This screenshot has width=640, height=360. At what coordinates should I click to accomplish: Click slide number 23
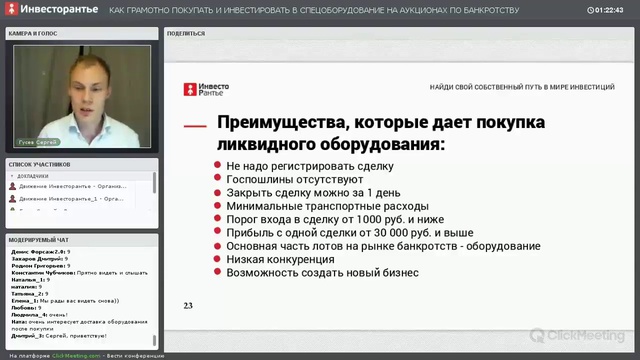pos(188,306)
